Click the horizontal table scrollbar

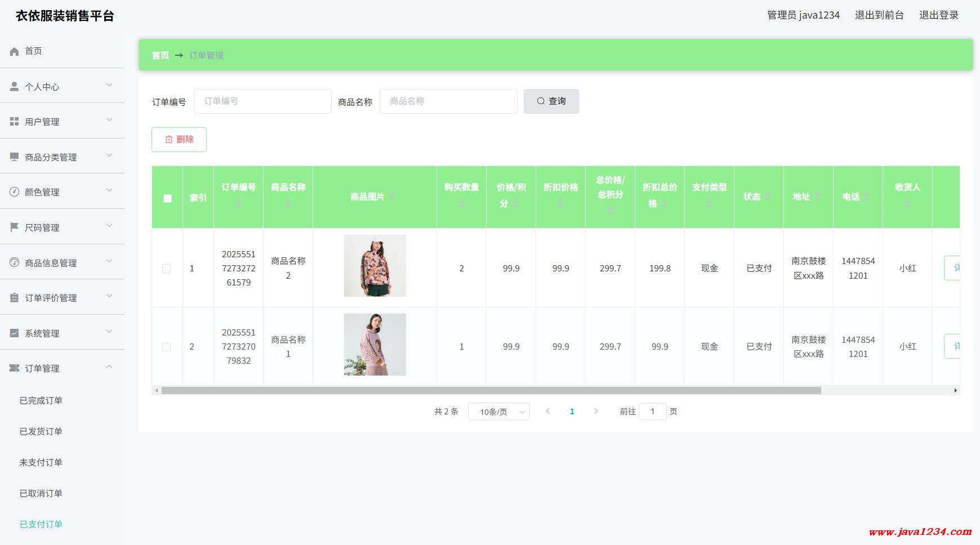click(490, 390)
